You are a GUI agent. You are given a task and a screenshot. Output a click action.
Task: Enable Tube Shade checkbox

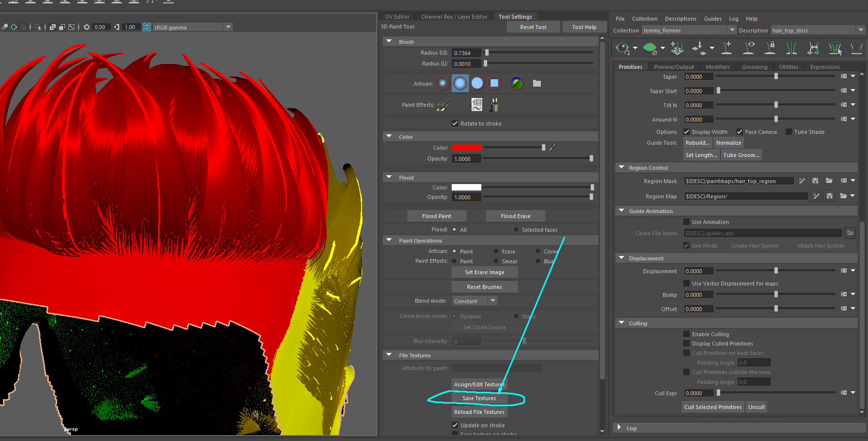tap(789, 132)
